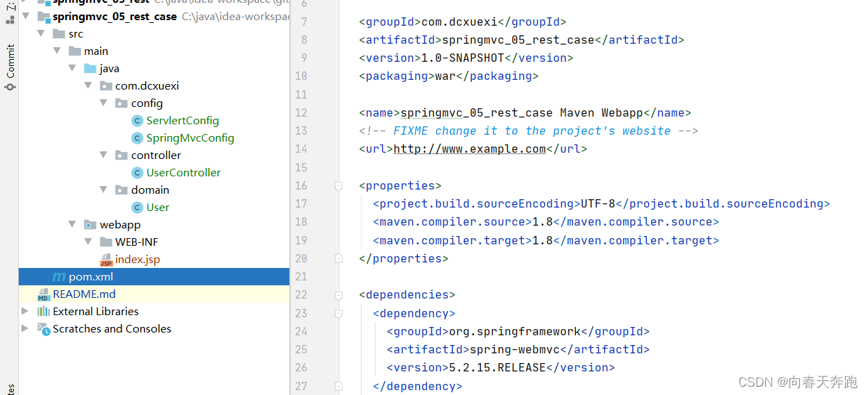Viewport: 868px width, 395px height.
Task: Select ServlertConfig in project tree
Action: click(182, 121)
